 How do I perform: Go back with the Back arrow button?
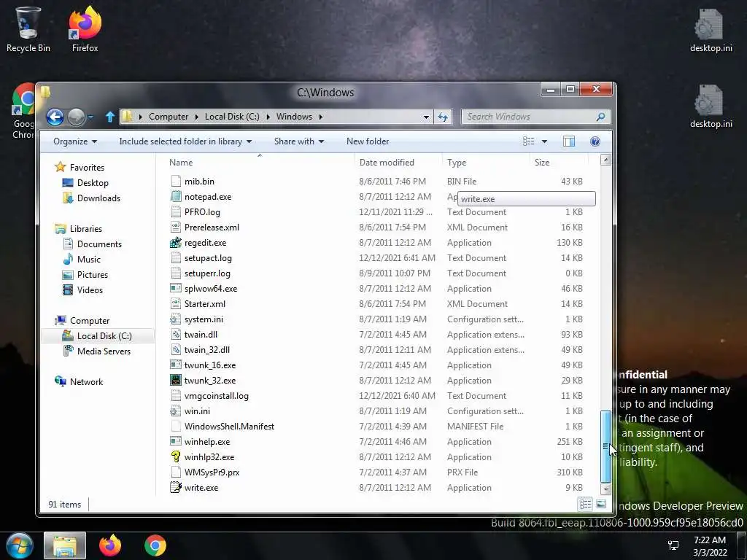(x=55, y=117)
